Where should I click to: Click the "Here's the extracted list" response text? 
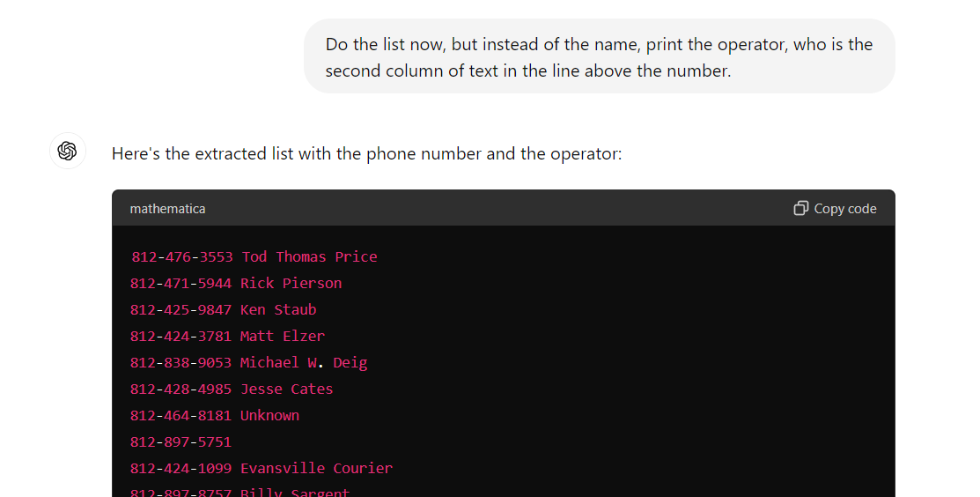[366, 154]
